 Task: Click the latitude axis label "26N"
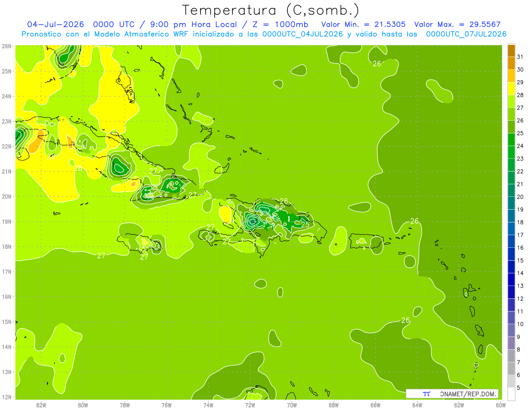coord(6,46)
